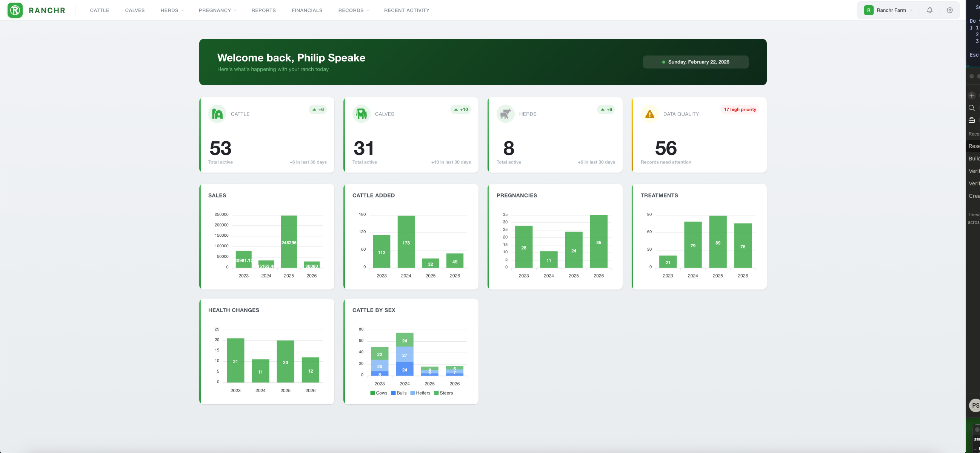Go to the Financials page
The image size is (980, 453).
pos(307,10)
